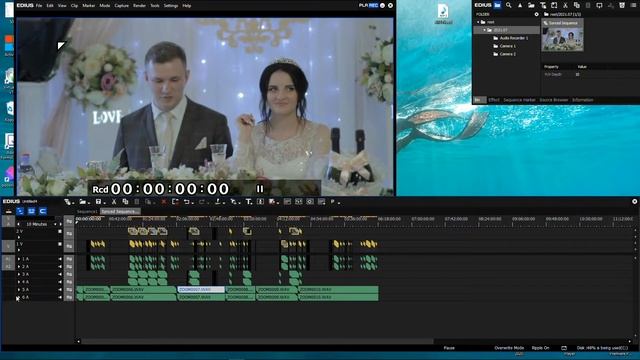Expand the 3 A audio track

pos(19,274)
